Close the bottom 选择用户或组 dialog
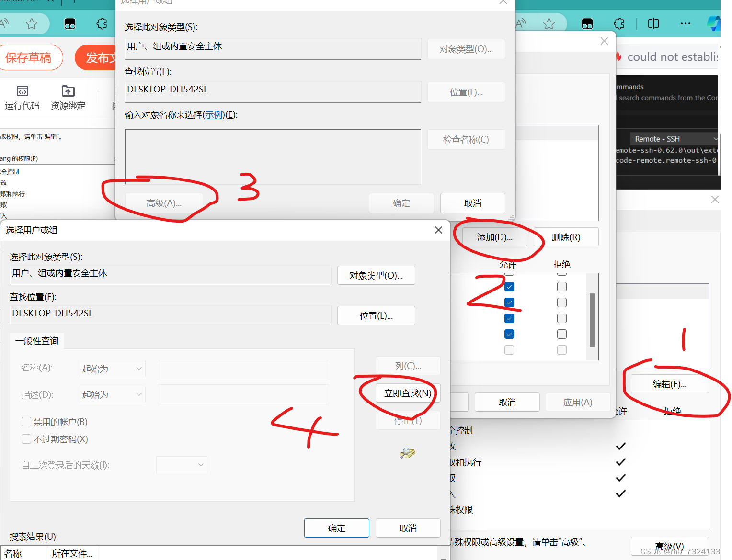Viewport: 732px width, 560px height. click(x=438, y=230)
